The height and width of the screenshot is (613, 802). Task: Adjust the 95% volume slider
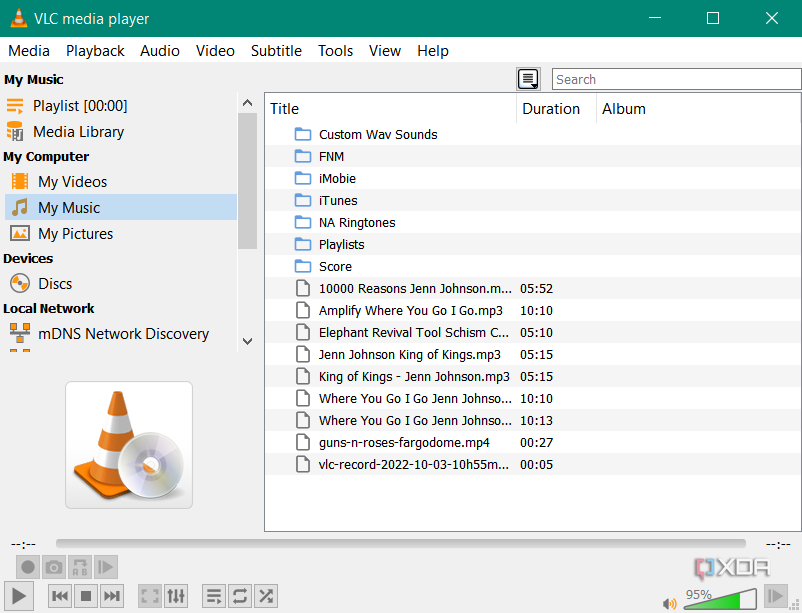pyautogui.click(x=720, y=599)
